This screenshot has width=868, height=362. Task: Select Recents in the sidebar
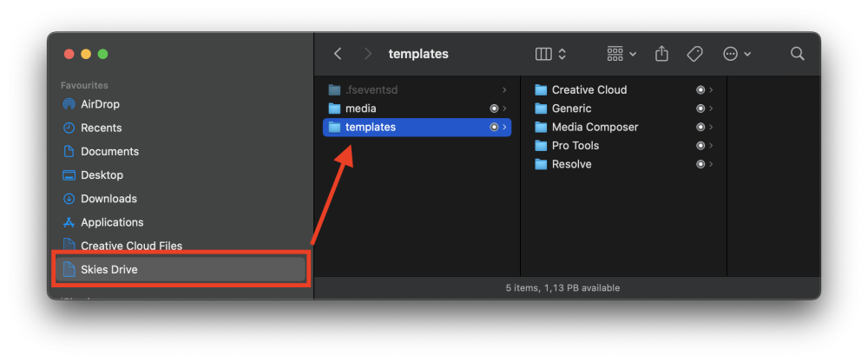[x=101, y=128]
